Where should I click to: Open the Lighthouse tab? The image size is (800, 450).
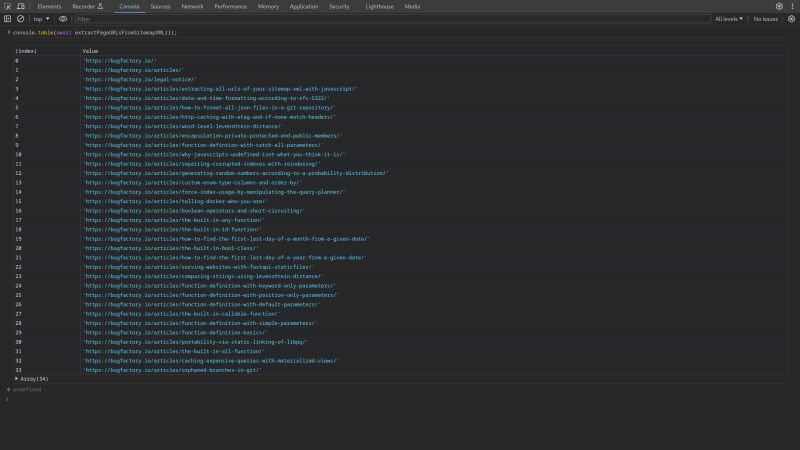pos(379,7)
